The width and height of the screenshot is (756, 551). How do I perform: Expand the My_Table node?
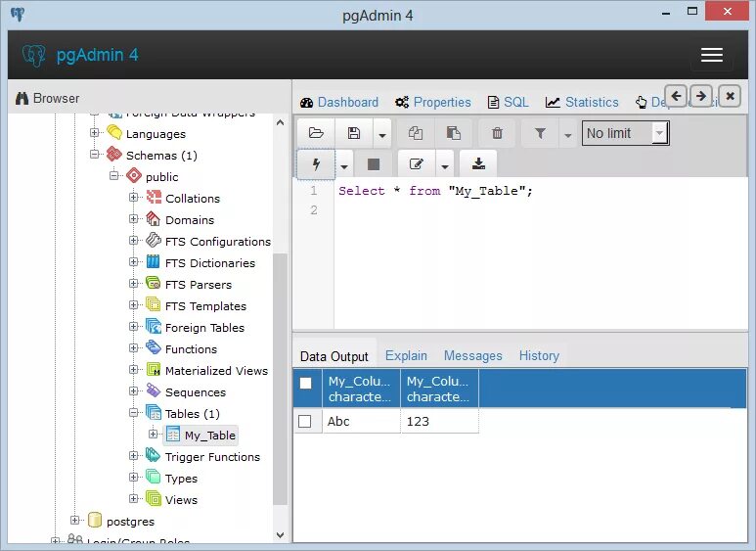[x=154, y=434]
